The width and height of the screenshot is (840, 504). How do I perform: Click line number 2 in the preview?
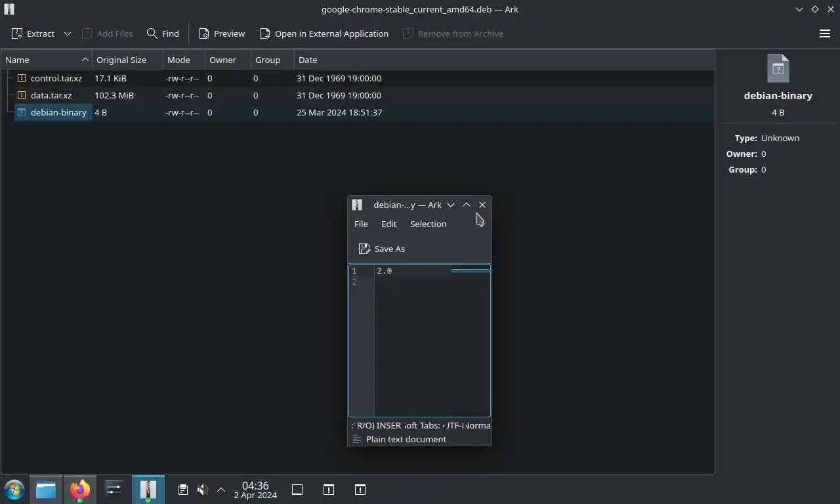pos(354,282)
